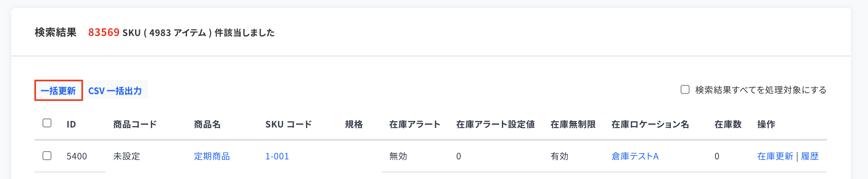
Task: Click the ID column header
Action: 72,124
